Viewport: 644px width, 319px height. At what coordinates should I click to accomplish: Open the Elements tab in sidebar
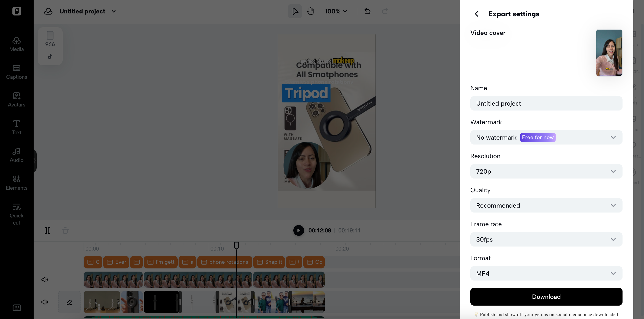[17, 183]
